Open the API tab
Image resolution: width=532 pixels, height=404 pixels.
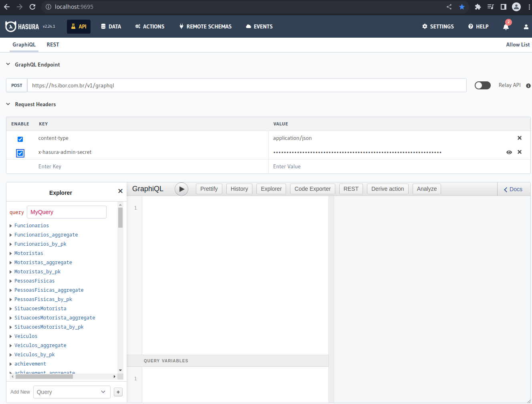(x=79, y=26)
